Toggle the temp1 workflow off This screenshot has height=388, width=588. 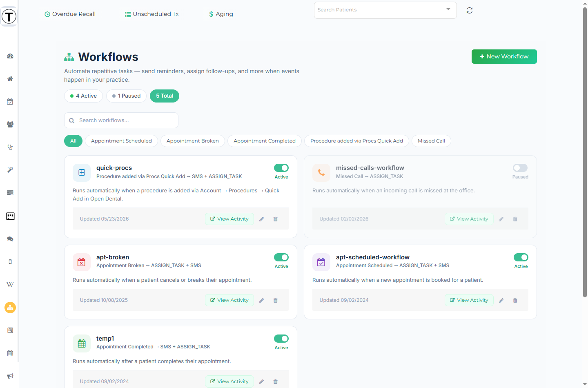point(281,339)
